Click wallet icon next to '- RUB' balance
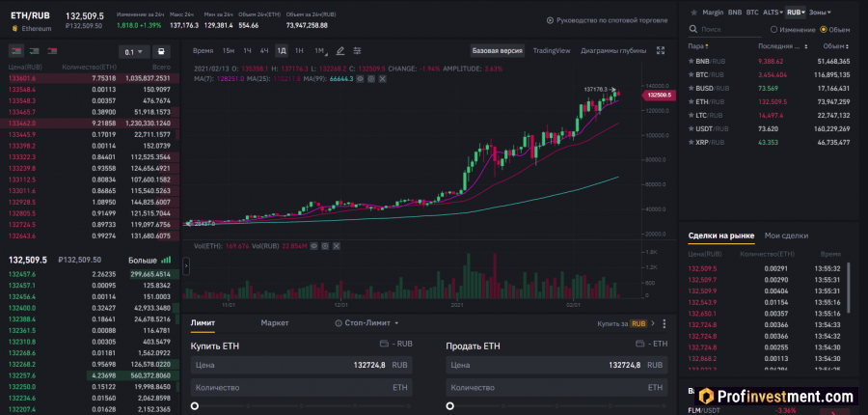868x415 pixels. tap(384, 345)
